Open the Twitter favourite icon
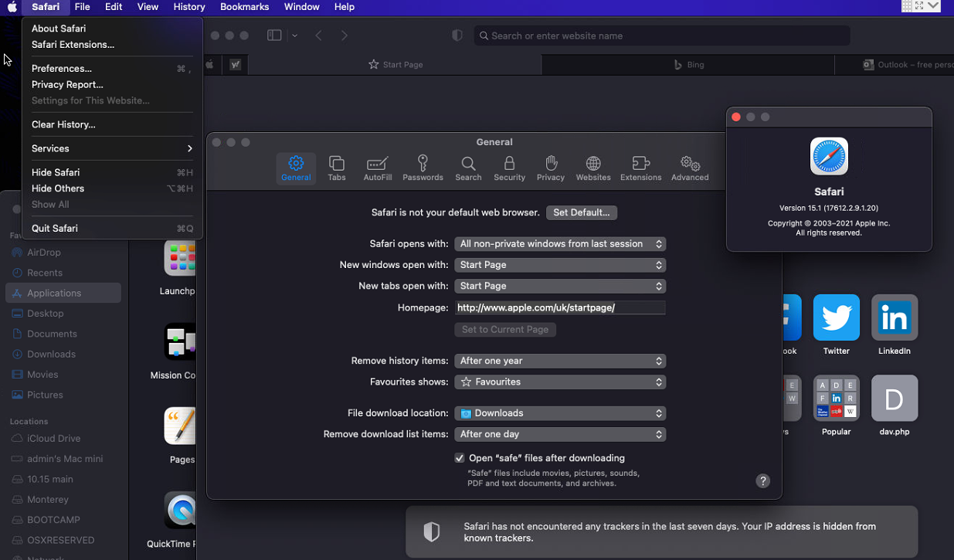This screenshot has height=560, width=954. click(x=837, y=317)
